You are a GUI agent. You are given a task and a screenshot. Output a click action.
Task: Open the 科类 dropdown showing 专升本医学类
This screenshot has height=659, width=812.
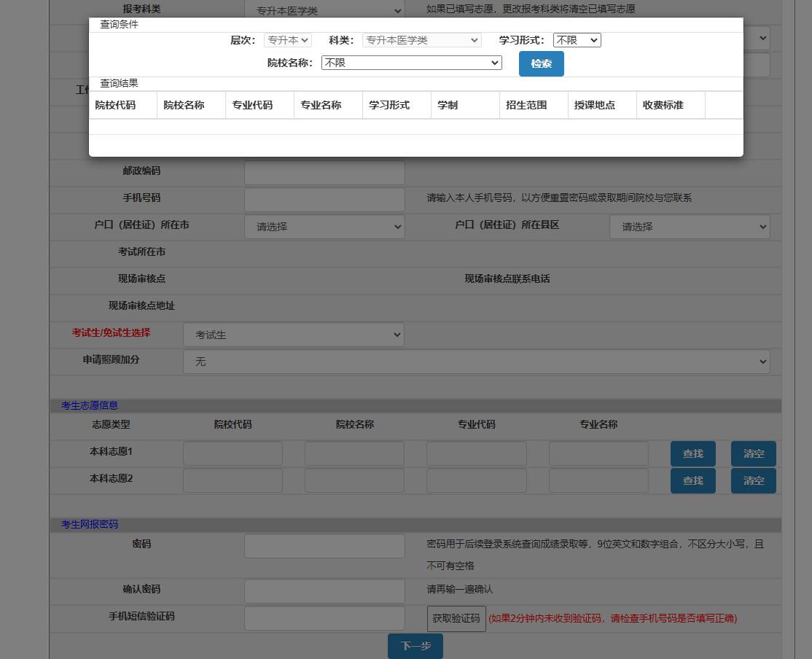(x=421, y=40)
